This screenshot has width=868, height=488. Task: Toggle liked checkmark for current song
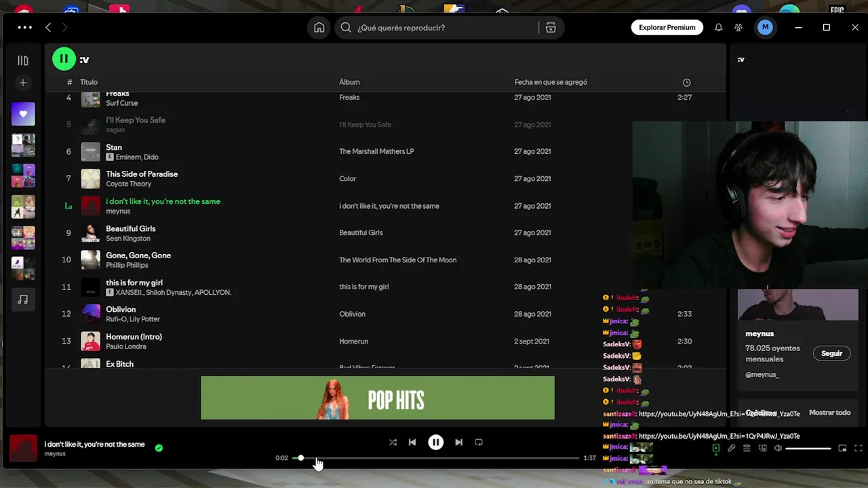tap(159, 448)
